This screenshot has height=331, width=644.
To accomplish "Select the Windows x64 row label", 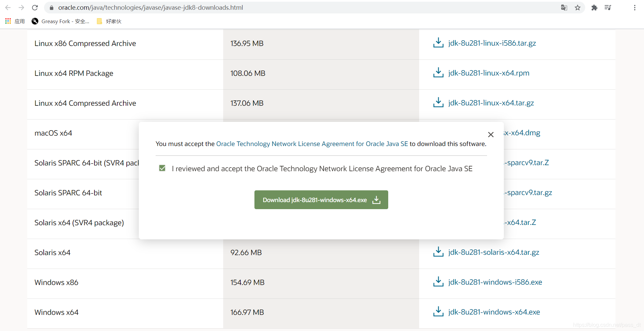I will [56, 312].
